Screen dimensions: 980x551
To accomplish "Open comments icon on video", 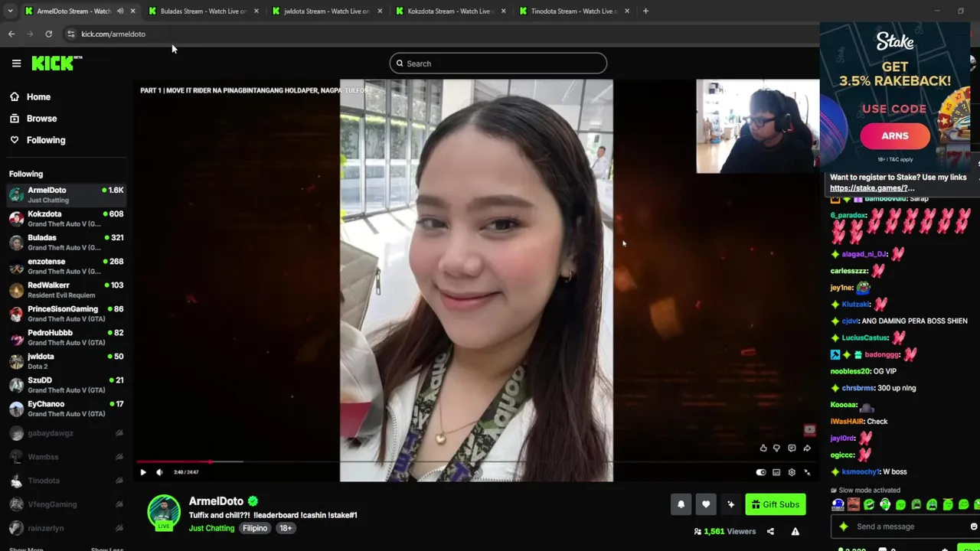I will click(792, 448).
